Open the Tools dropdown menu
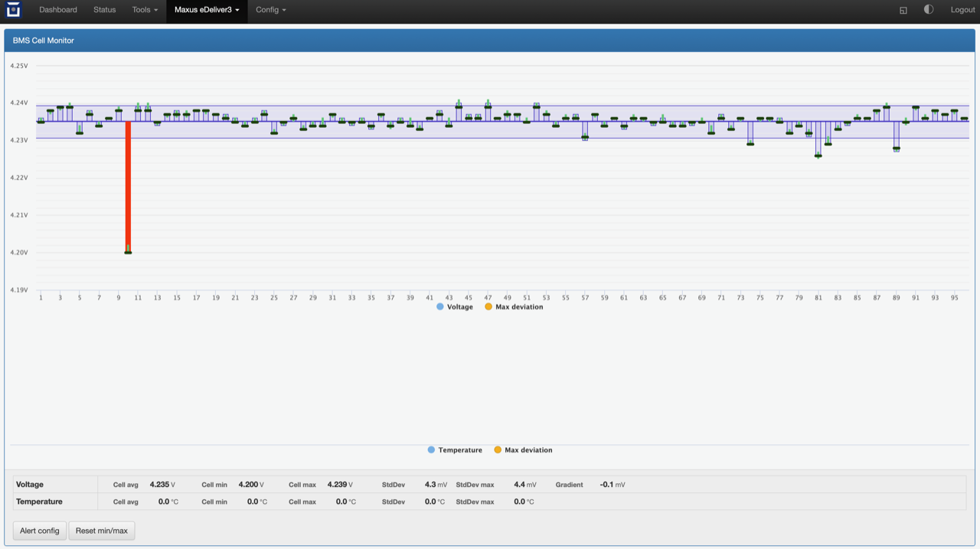 pos(145,10)
